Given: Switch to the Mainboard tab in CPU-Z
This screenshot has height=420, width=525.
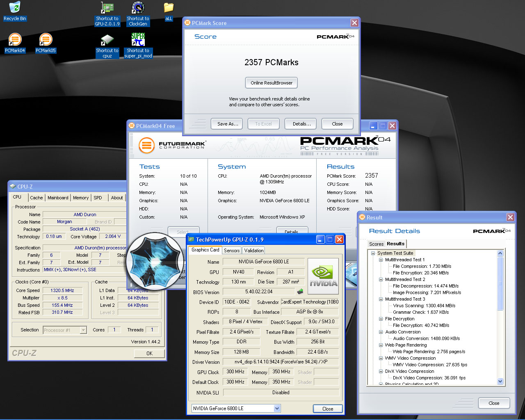Looking at the screenshot, I should 58,198.
